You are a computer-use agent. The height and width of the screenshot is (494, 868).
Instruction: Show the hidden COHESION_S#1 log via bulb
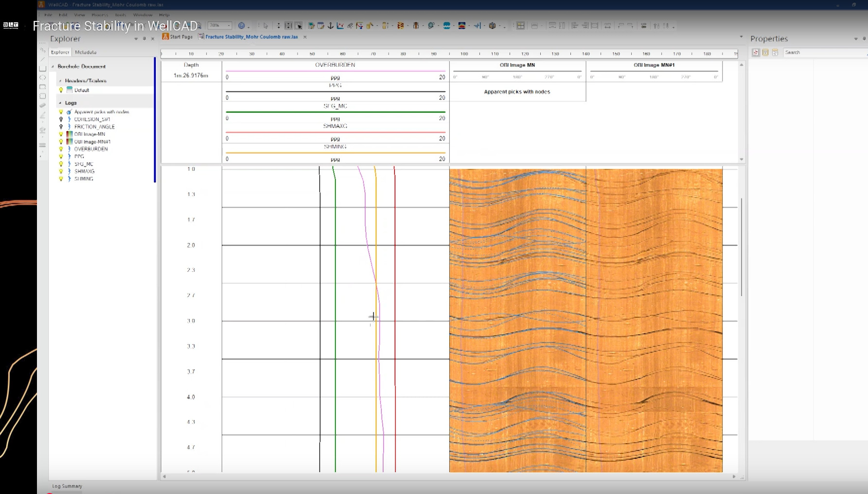pyautogui.click(x=61, y=119)
